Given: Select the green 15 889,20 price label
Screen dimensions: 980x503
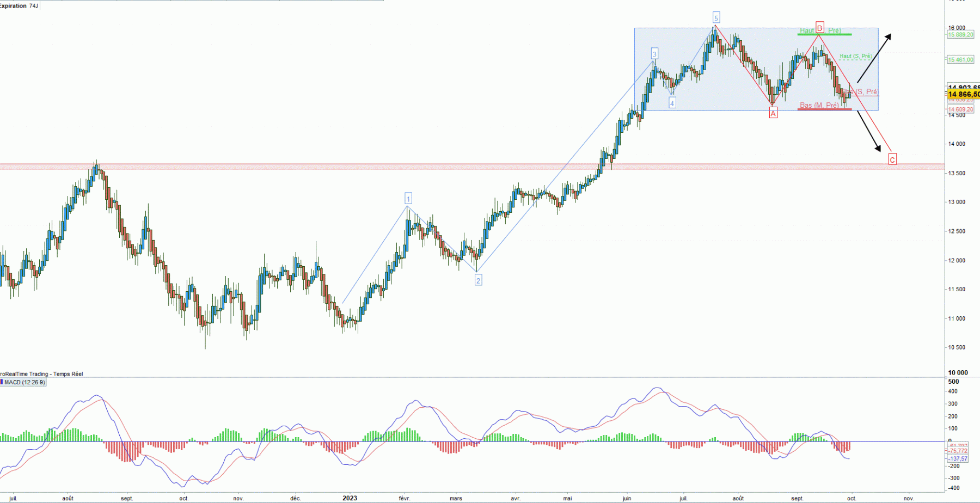Looking at the screenshot, I should [x=960, y=35].
